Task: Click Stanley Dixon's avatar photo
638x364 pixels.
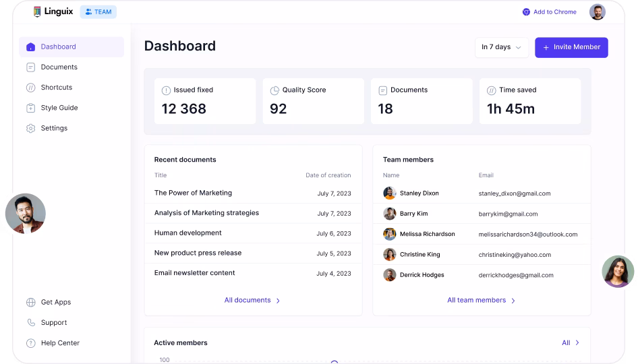Action: pyautogui.click(x=390, y=193)
